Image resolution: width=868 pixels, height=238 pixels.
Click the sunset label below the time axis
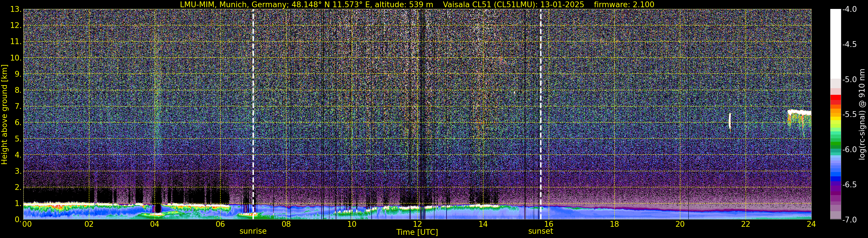click(540, 231)
